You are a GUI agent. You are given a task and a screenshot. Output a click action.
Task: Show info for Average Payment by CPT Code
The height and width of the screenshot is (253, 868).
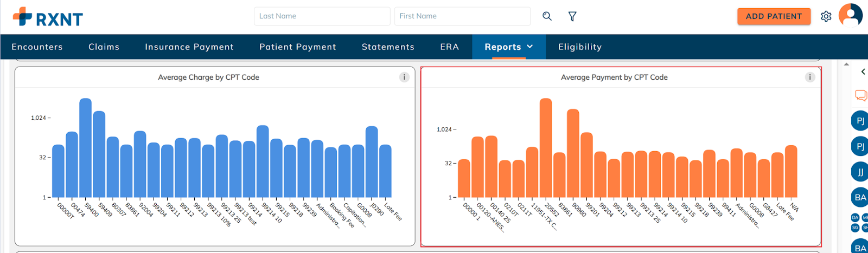click(x=810, y=77)
